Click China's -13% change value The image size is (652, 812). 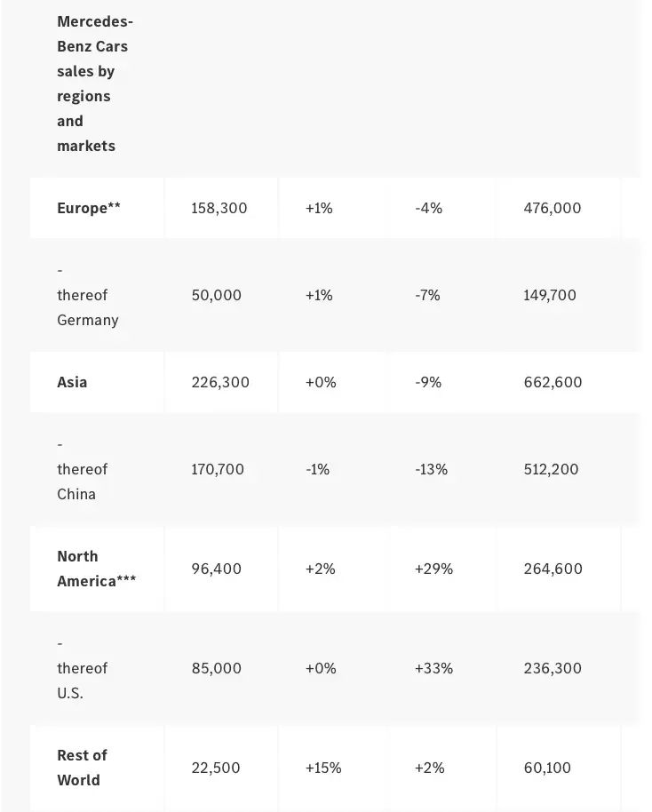click(431, 469)
